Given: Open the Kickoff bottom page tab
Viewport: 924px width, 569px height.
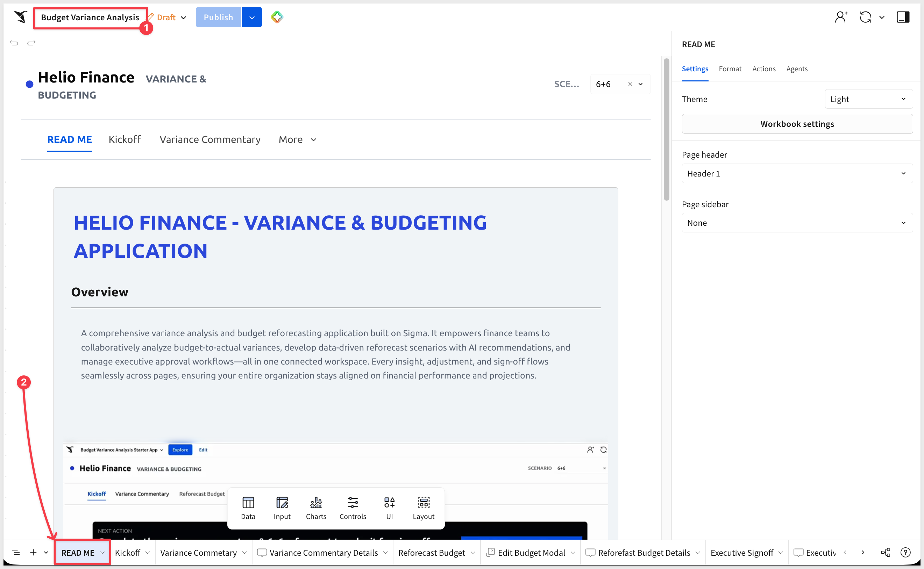Looking at the screenshot, I should point(128,553).
